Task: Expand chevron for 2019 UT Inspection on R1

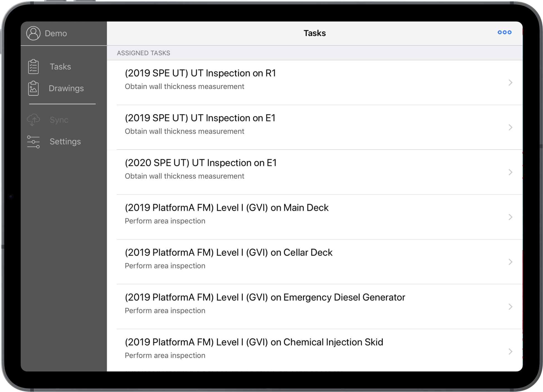Action: pos(510,83)
